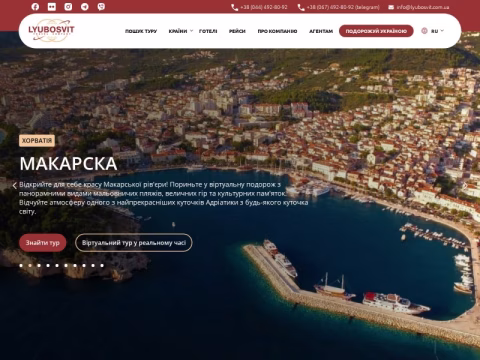The height and width of the screenshot is (360, 480).
Task: Open the АГЕНТАМ menu item
Action: (x=321, y=31)
